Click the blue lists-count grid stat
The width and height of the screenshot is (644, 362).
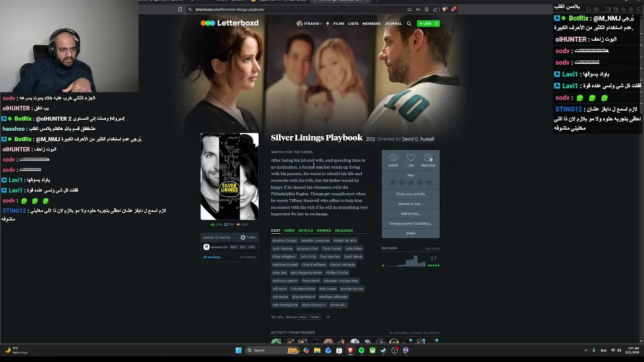(x=229, y=225)
